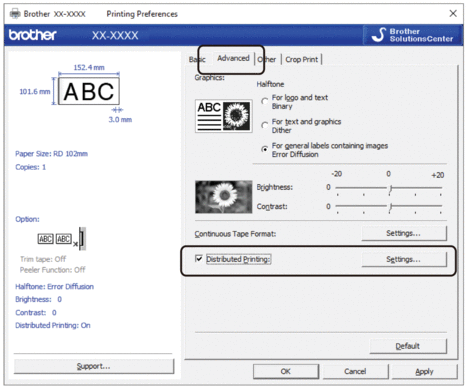Click the Continuous Tape Format label
The height and width of the screenshot is (388, 469).
click(x=235, y=234)
